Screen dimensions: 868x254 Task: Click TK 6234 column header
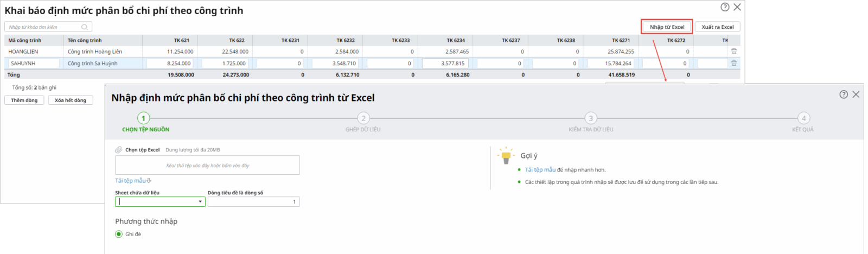tap(445, 40)
